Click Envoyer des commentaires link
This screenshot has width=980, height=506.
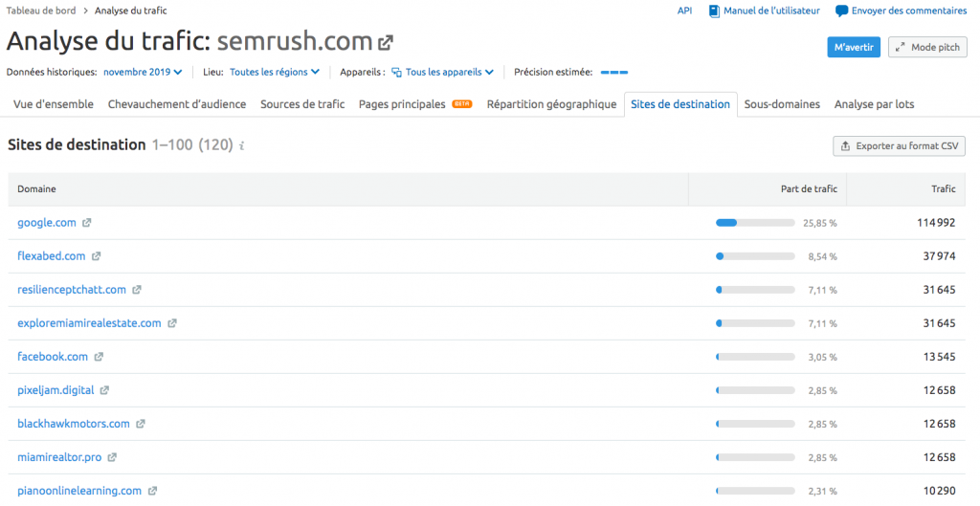(909, 11)
